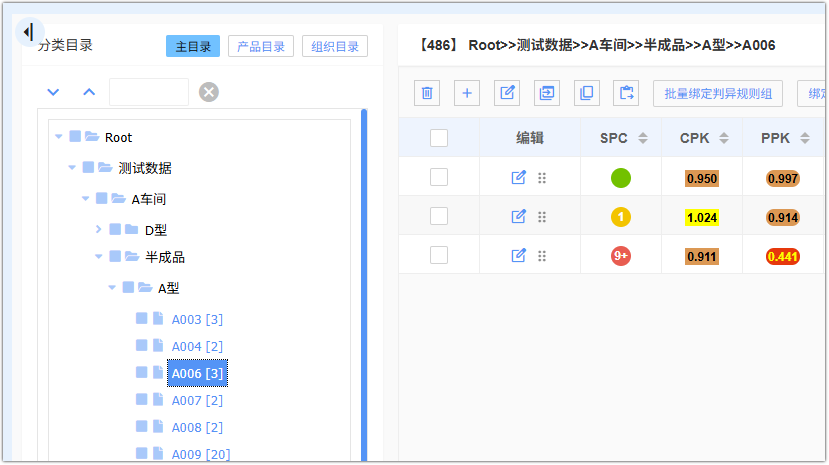The width and height of the screenshot is (829, 465).
Task: Click the red PPK value 0.441
Action: (x=782, y=257)
